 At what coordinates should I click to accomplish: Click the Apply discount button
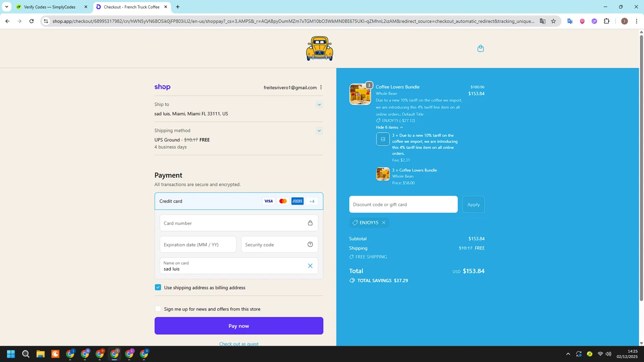point(473,205)
